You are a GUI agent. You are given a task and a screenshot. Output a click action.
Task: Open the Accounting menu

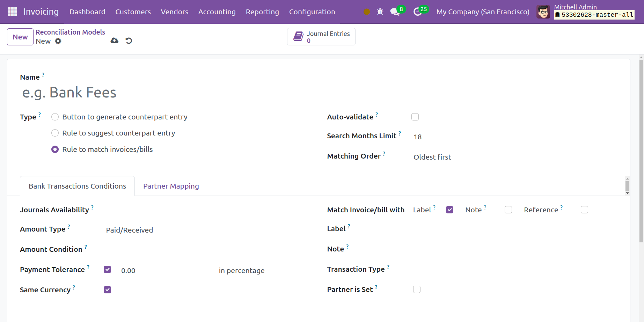(217, 12)
